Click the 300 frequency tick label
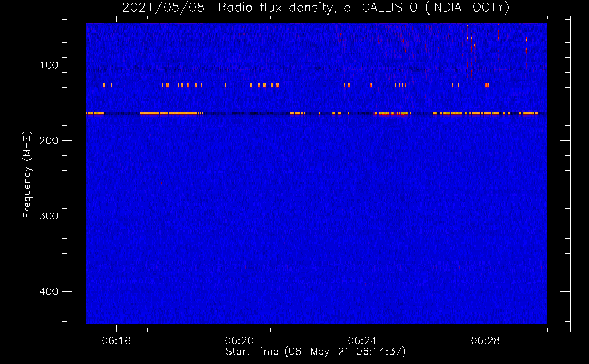The height and width of the screenshot is (364, 589). (49, 216)
